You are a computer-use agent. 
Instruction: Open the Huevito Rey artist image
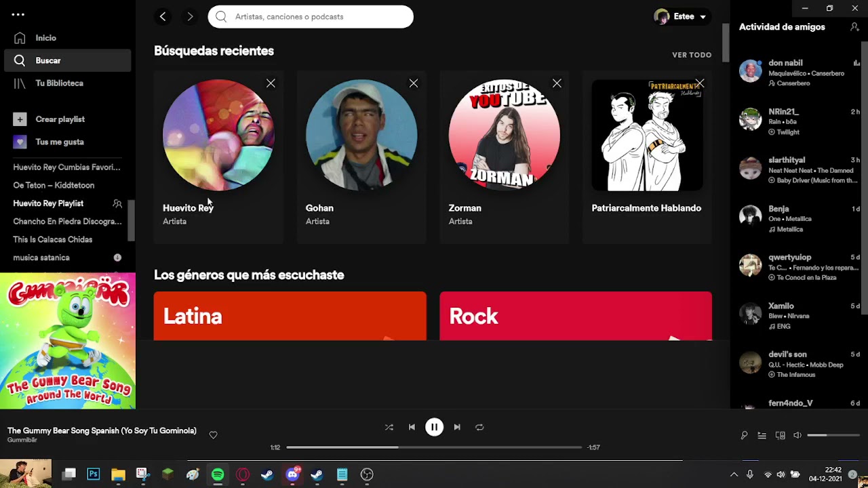pyautogui.click(x=218, y=135)
